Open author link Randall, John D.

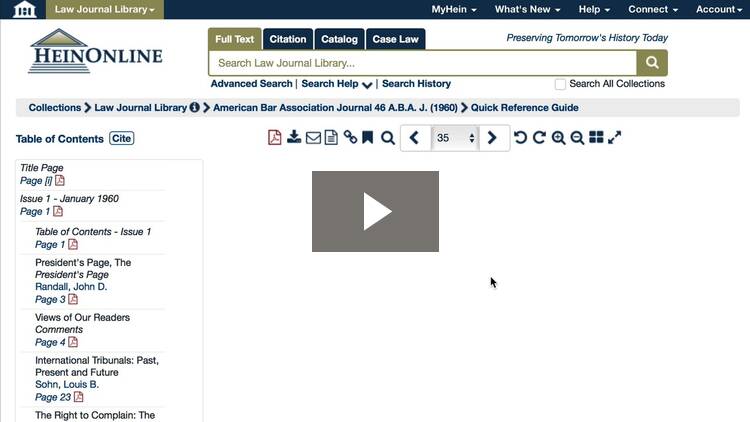pos(71,287)
